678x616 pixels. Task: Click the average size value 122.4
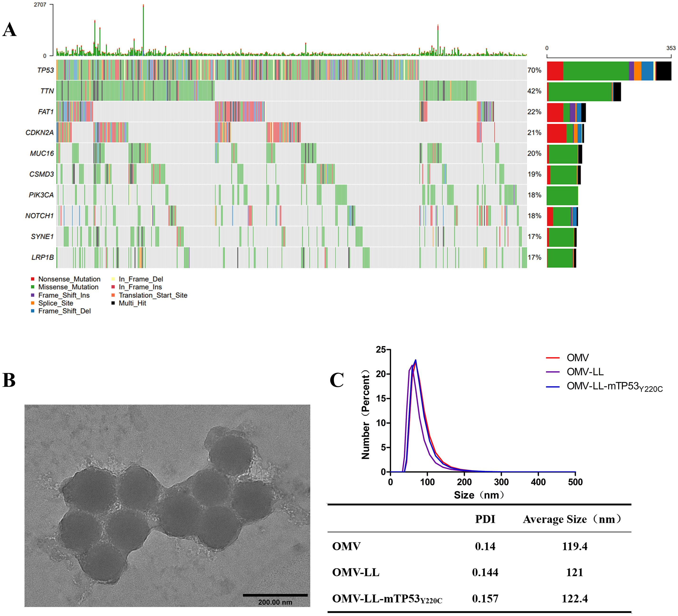point(575,598)
